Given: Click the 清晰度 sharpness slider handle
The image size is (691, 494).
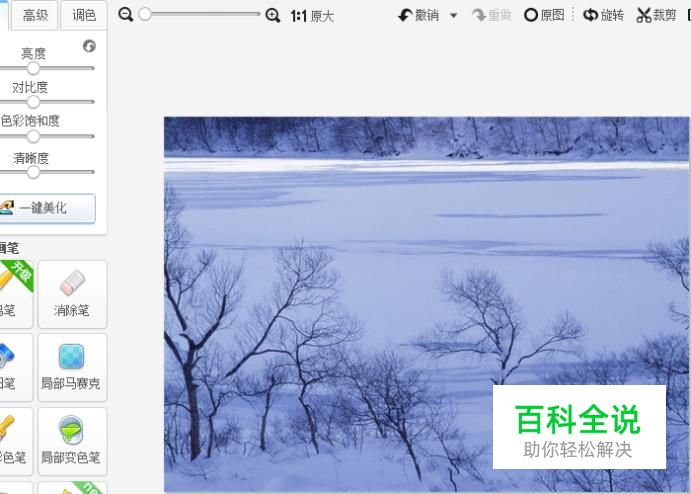Looking at the screenshot, I should pyautogui.click(x=33, y=172).
